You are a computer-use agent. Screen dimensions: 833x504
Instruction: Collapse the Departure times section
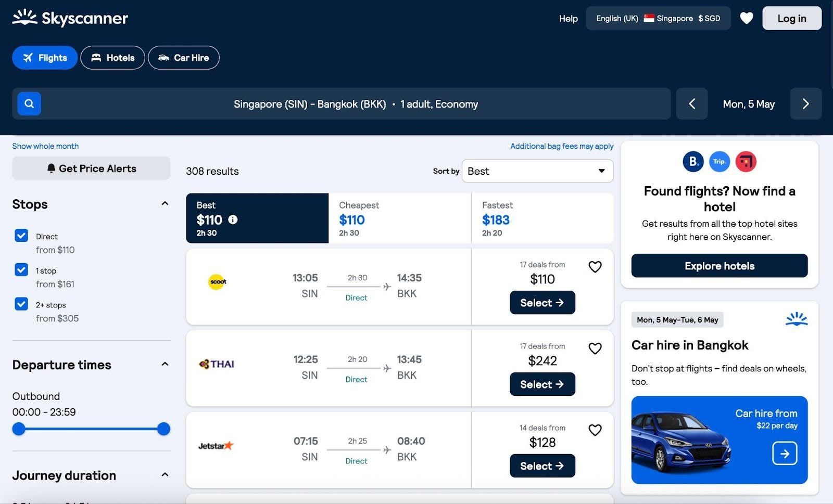(x=165, y=365)
